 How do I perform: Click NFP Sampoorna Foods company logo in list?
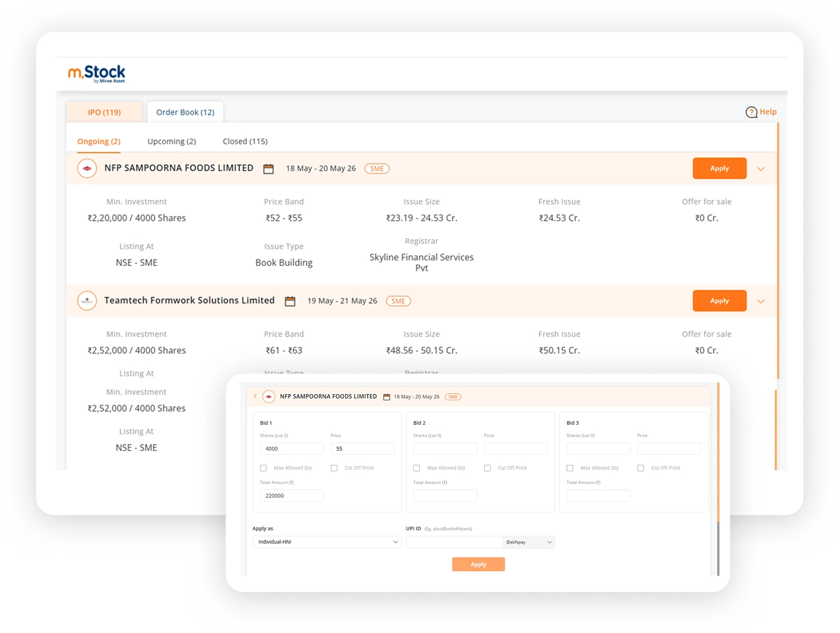click(x=87, y=168)
